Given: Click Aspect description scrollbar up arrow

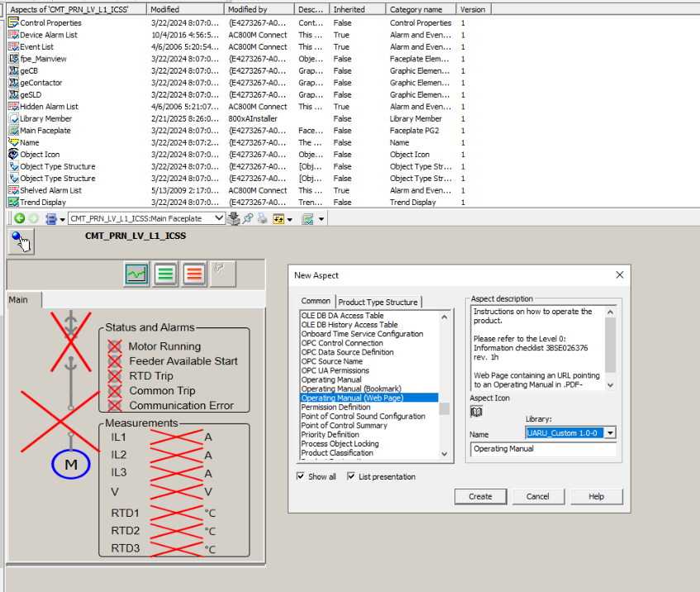Looking at the screenshot, I should [610, 312].
